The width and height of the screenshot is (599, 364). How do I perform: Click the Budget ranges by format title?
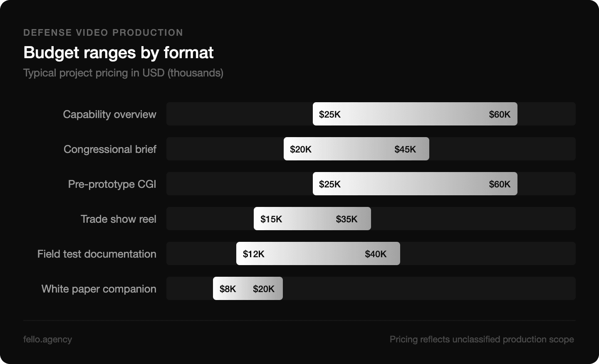pyautogui.click(x=118, y=53)
